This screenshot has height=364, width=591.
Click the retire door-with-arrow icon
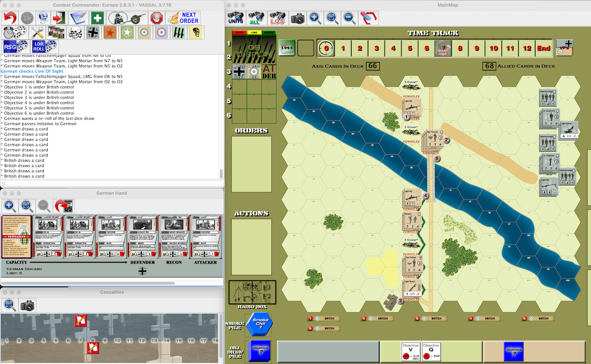(58, 18)
